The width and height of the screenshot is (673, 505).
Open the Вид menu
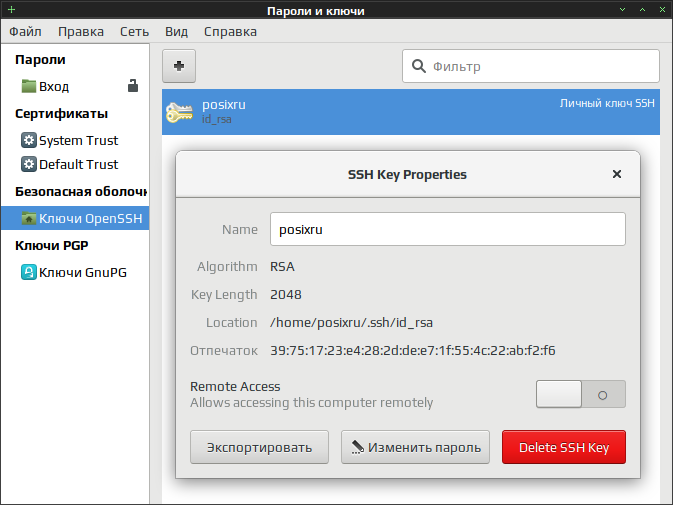pyautogui.click(x=176, y=31)
